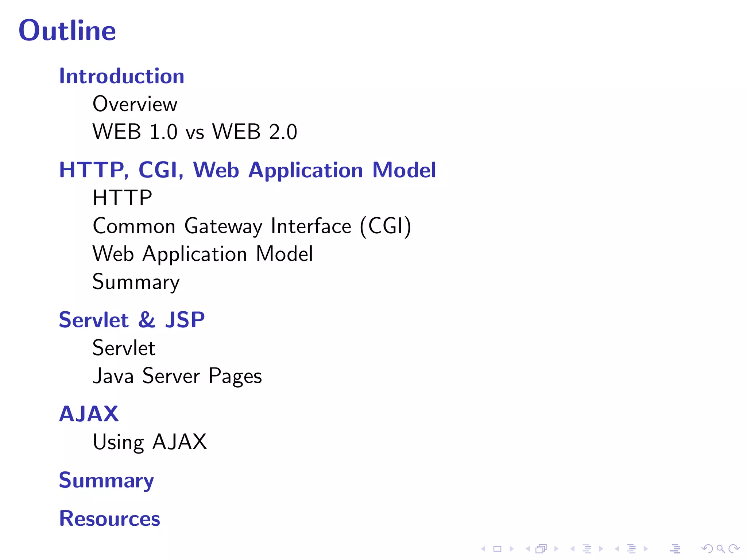Click the previous slide arrow in navigation bar

tap(483, 549)
